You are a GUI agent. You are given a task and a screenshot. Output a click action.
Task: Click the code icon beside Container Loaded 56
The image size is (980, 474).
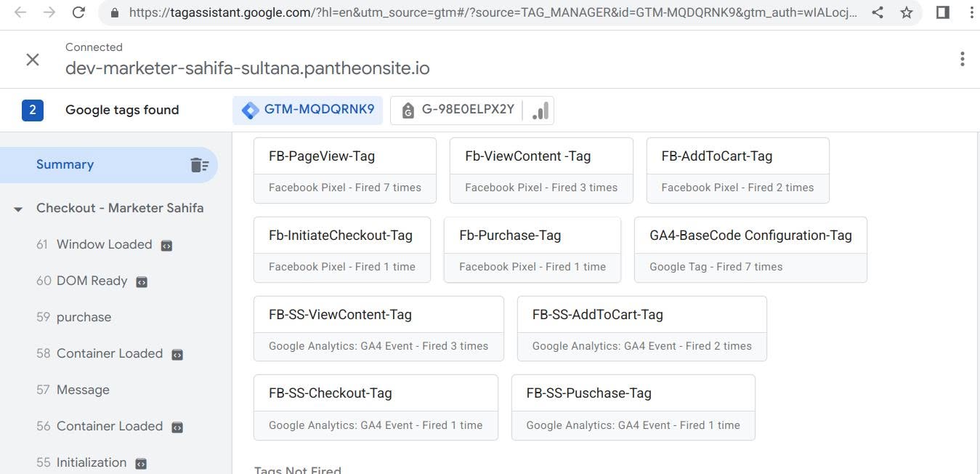[177, 427]
